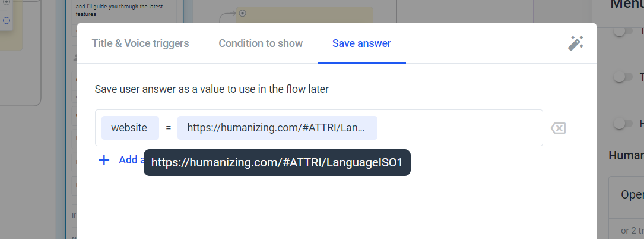
Task: Select the empty blue radio button on the left
Action: coord(6,20)
